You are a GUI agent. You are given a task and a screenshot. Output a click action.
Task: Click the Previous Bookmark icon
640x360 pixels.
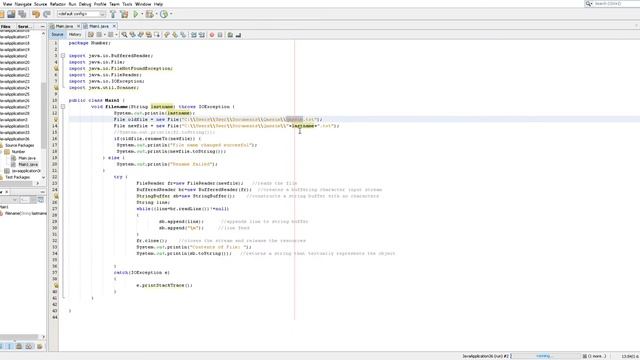pos(167,35)
